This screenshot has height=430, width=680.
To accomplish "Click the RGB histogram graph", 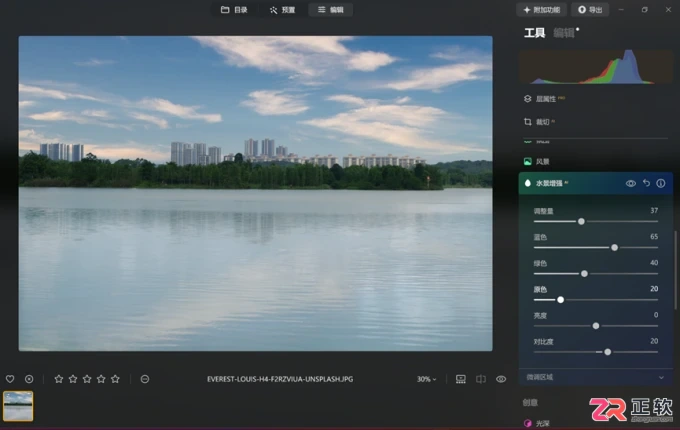I will 596,66.
